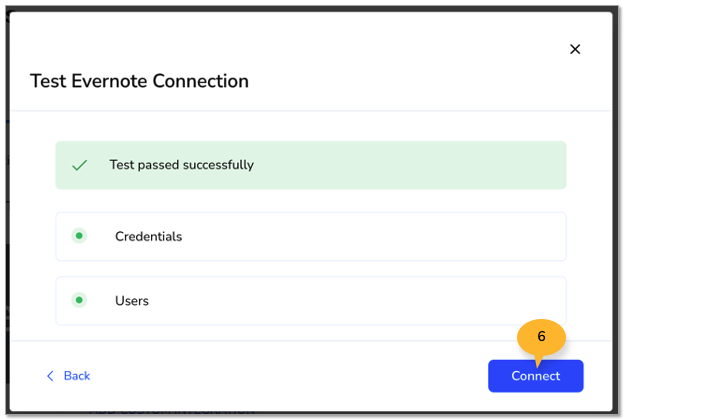Screen dimensions: 706x419
Task: Click the Connect button
Action: click(535, 376)
